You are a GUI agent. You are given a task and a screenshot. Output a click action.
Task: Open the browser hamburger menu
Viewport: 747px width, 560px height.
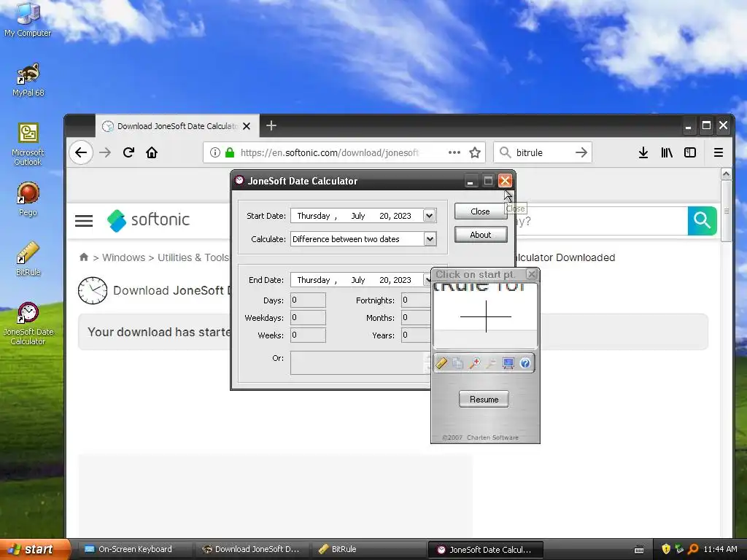click(719, 152)
